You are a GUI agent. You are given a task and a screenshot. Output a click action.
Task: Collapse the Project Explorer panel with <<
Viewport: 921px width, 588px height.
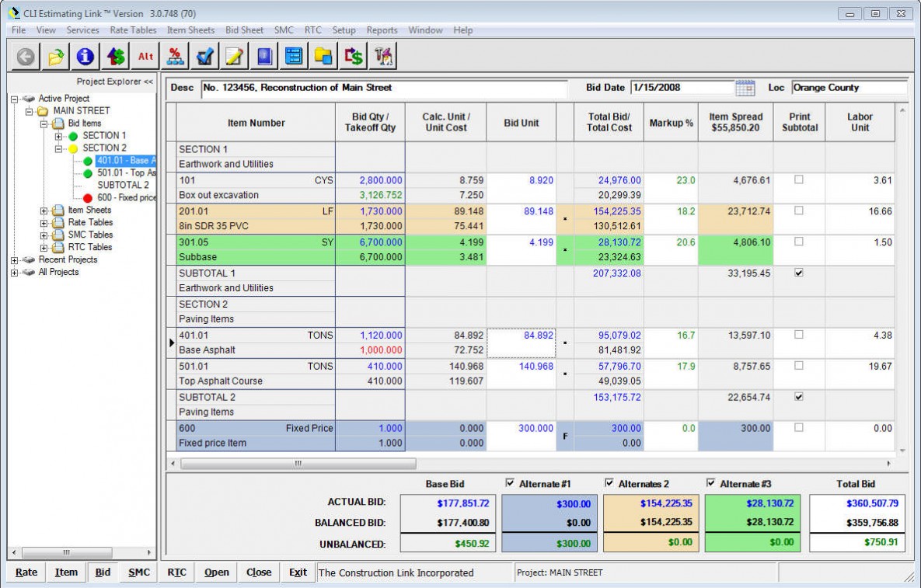[148, 82]
